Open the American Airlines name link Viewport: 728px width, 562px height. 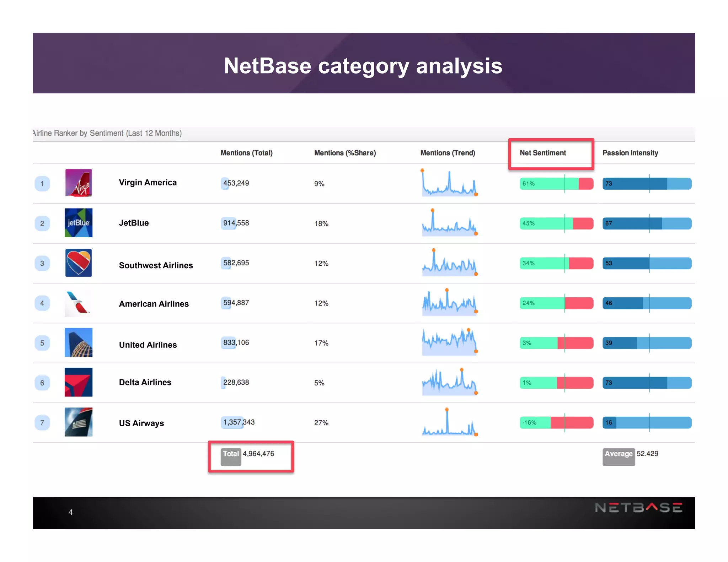[x=154, y=304]
